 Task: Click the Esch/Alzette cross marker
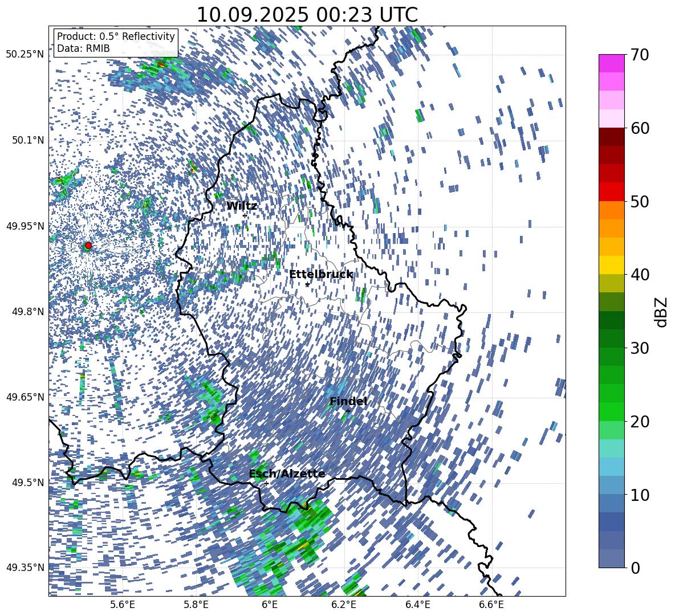pyautogui.click(x=266, y=483)
